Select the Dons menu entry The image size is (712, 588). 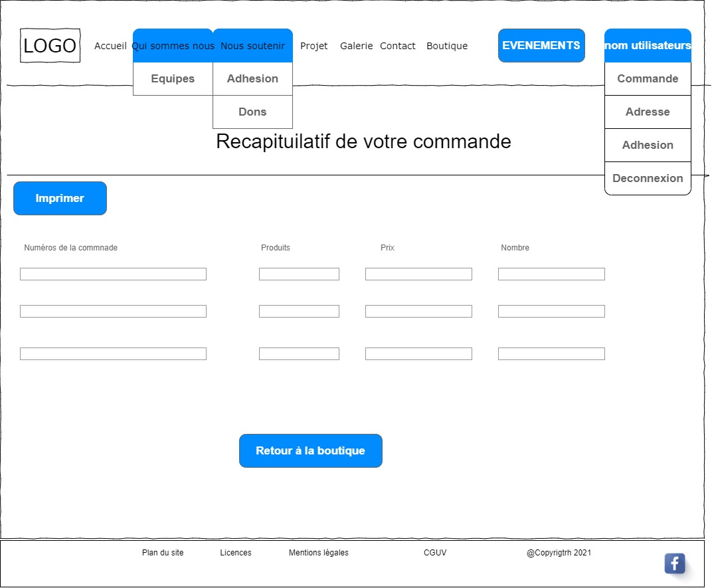coord(252,112)
